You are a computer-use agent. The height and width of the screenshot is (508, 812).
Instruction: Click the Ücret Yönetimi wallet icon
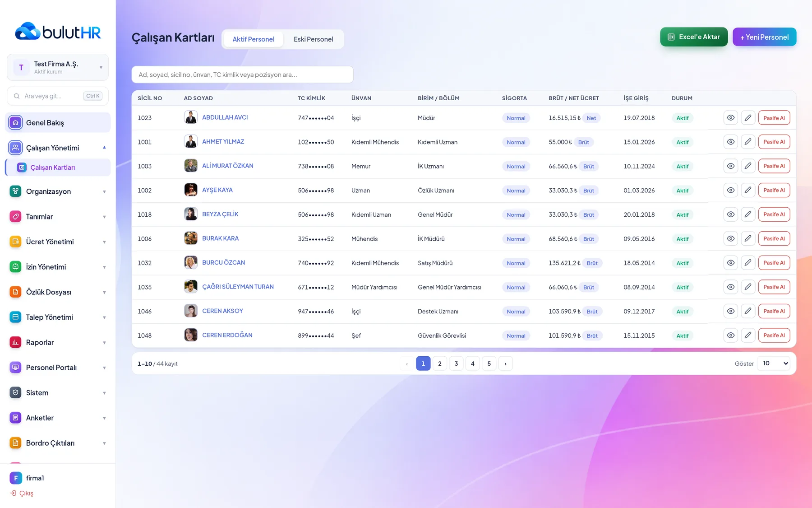tap(15, 242)
